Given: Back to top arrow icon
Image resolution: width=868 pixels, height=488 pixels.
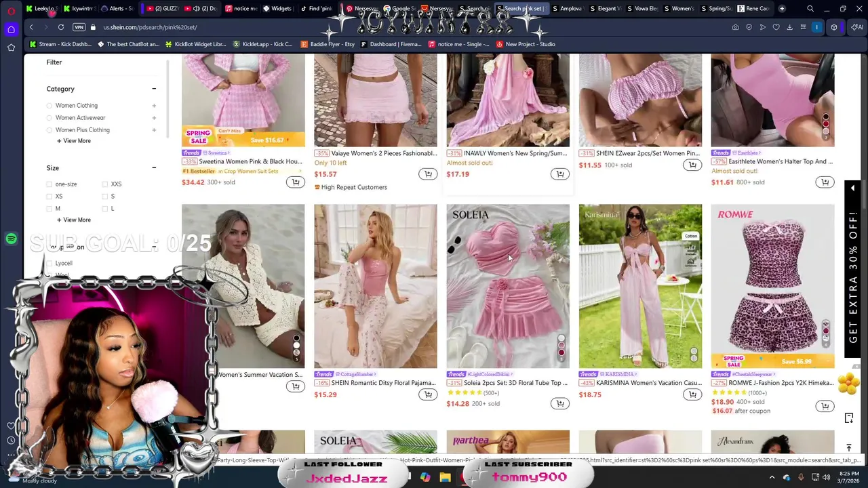Looking at the screenshot, I should 848,448.
